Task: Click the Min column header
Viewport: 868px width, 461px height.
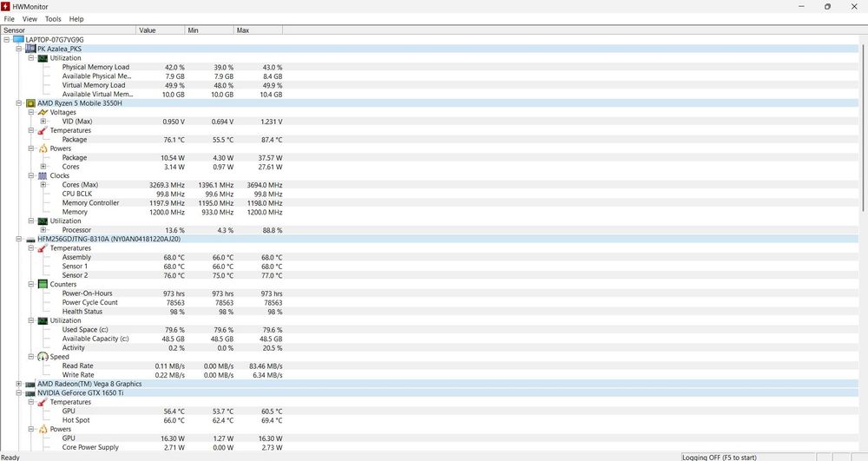Action: pos(209,30)
